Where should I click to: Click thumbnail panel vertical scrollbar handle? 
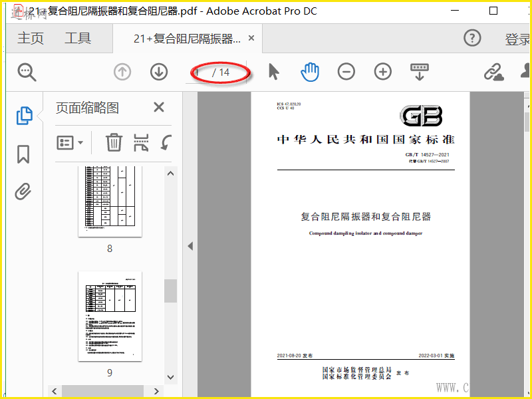(171, 291)
